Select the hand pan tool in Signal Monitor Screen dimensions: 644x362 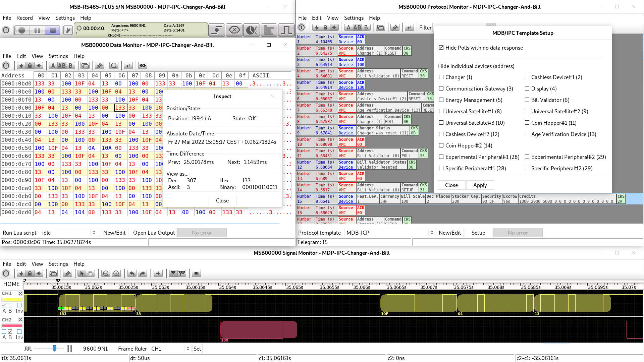tap(91, 274)
